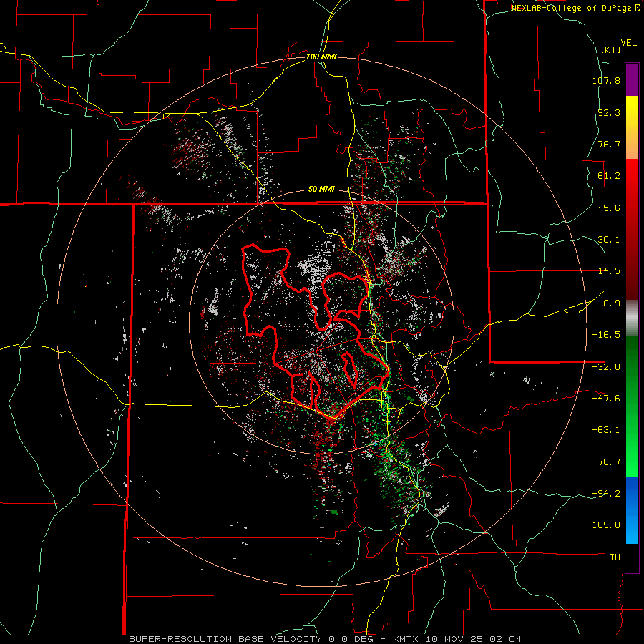The height and width of the screenshot is (644, 644).
Task: Pick the dark TH segment of the color bar
Action: (x=632, y=558)
